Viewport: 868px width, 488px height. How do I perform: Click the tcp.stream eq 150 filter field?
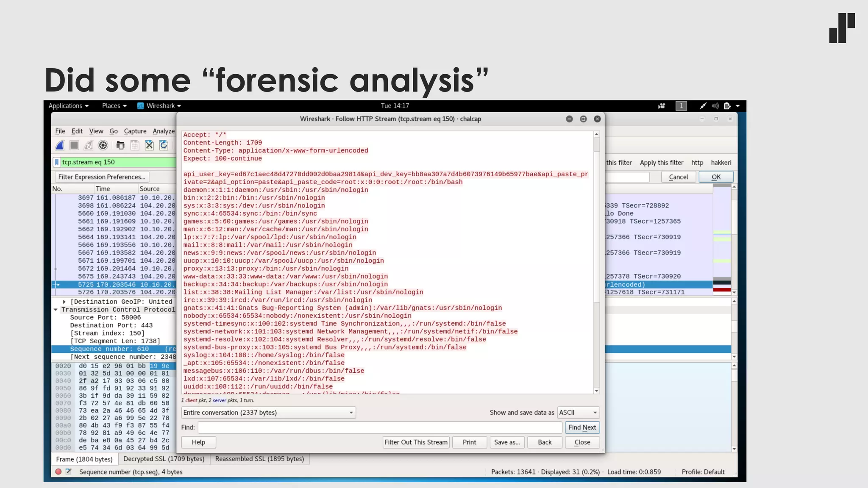coord(119,162)
